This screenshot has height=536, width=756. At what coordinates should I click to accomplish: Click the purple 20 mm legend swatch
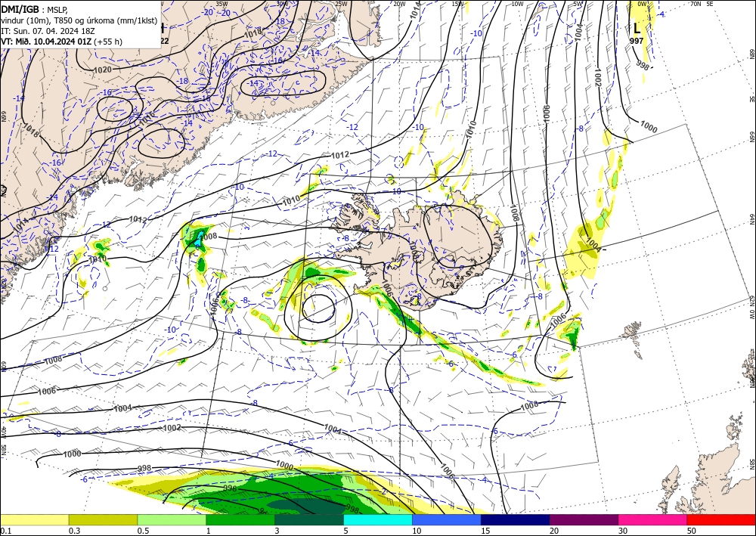584,519
